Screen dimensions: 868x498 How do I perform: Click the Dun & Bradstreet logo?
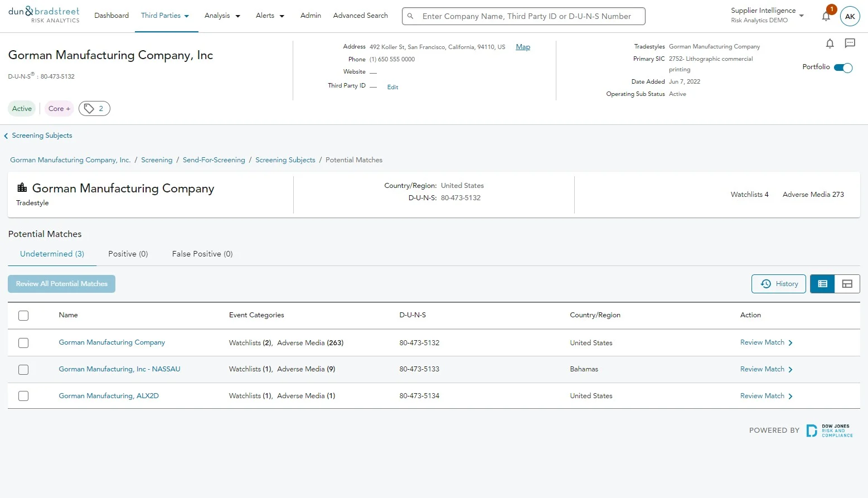[44, 15]
